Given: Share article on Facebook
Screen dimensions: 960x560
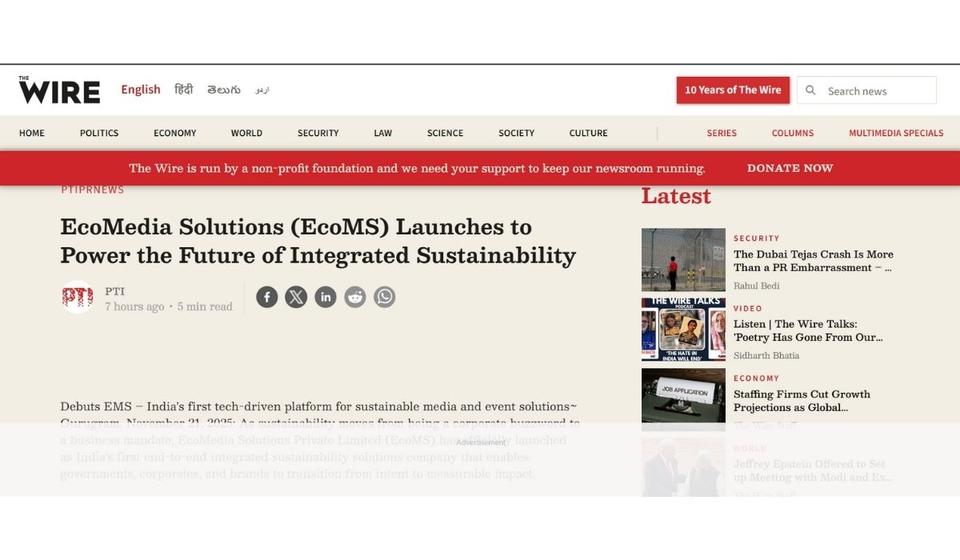Looking at the screenshot, I should coord(266,298).
